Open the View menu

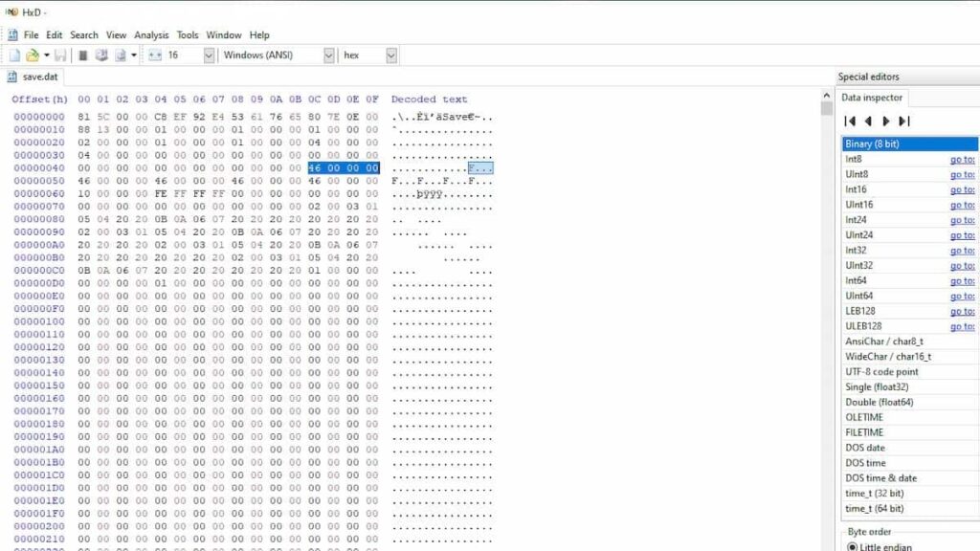click(116, 35)
